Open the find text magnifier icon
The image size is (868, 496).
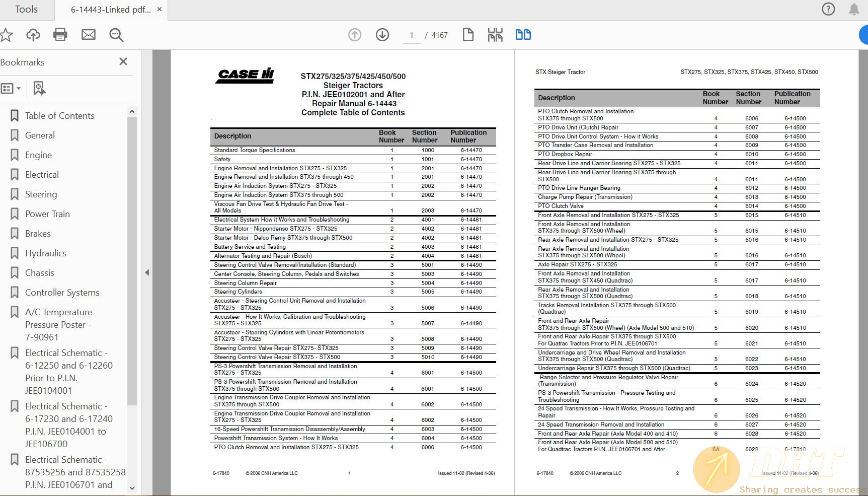click(x=116, y=35)
